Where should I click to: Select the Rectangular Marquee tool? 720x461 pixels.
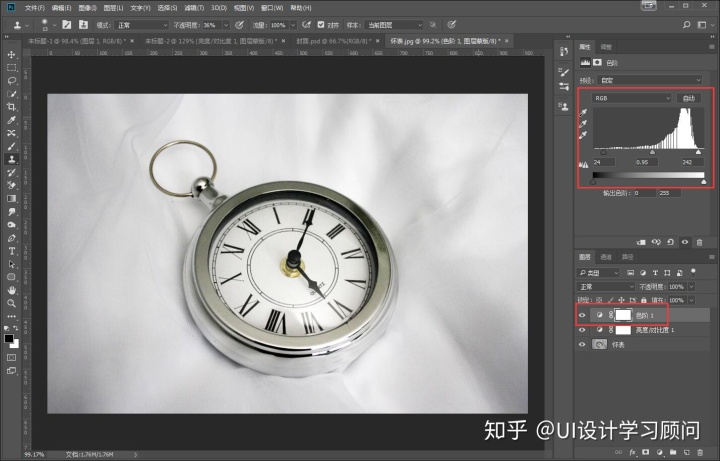(11, 67)
